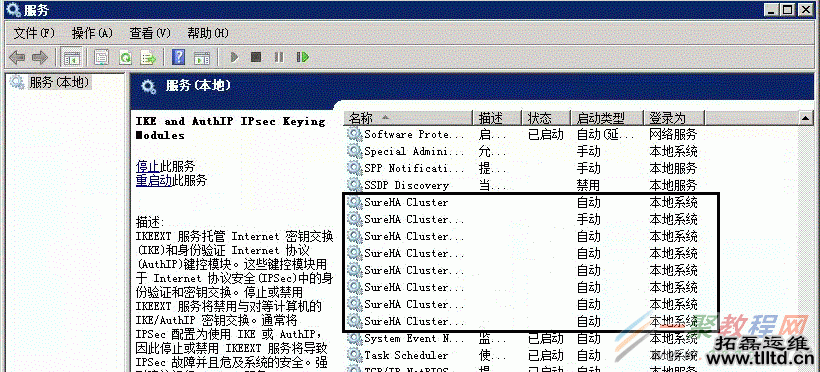Open the 文件(F) menu
Image resolution: width=820 pixels, height=372 pixels.
tap(34, 33)
